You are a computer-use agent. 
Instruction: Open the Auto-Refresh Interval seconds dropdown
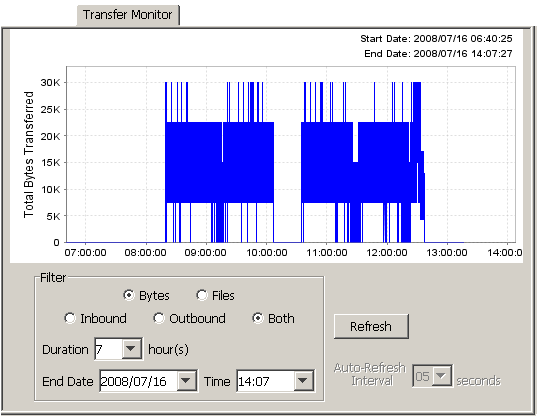[441, 376]
